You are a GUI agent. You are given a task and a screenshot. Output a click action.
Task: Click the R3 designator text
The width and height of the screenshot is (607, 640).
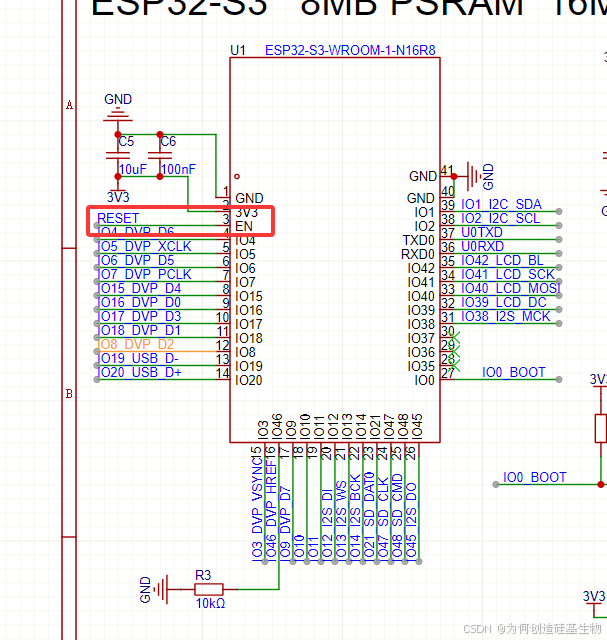pyautogui.click(x=203, y=575)
